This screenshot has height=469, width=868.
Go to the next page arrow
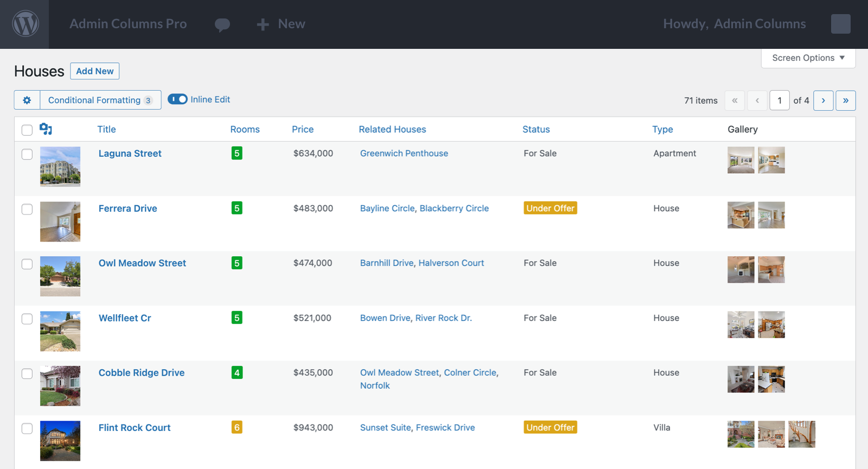(x=823, y=100)
